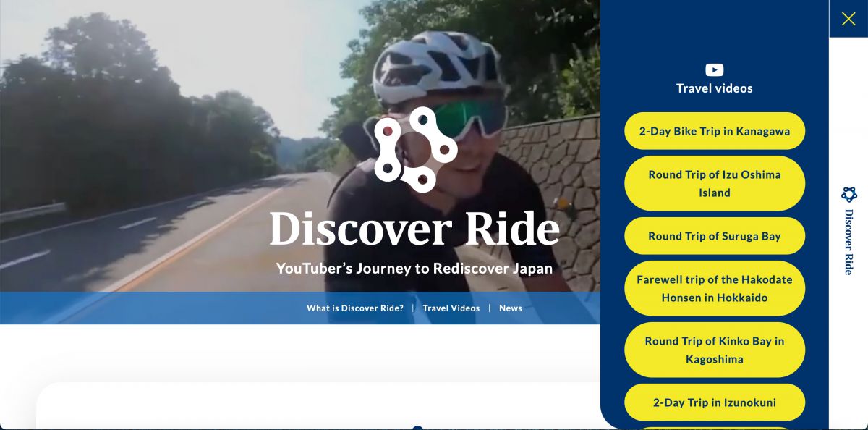Go to What is Discover Ride? section
This screenshot has height=430, width=868.
coord(355,308)
